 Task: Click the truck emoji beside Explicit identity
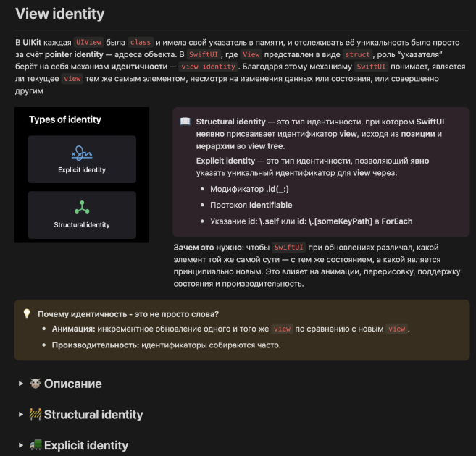pos(36,445)
